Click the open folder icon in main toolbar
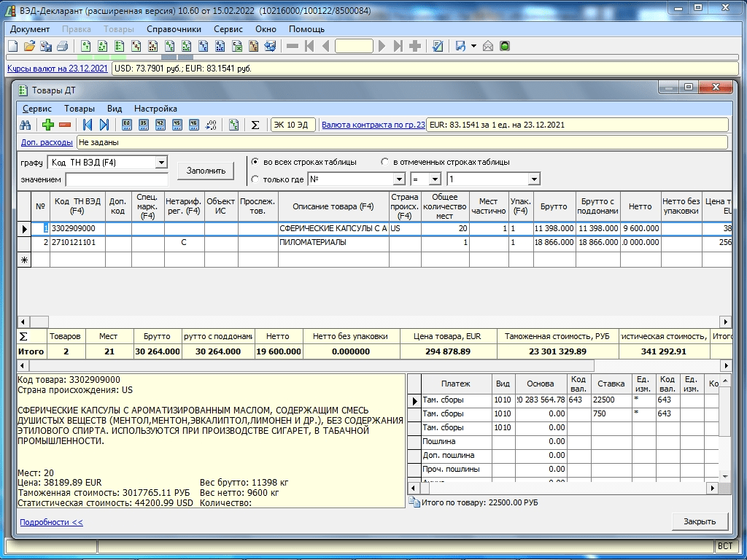This screenshot has width=747, height=560. (29, 46)
